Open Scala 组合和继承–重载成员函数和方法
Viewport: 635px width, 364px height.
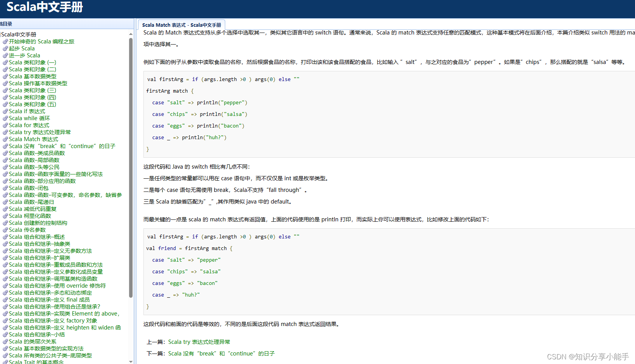(56, 265)
